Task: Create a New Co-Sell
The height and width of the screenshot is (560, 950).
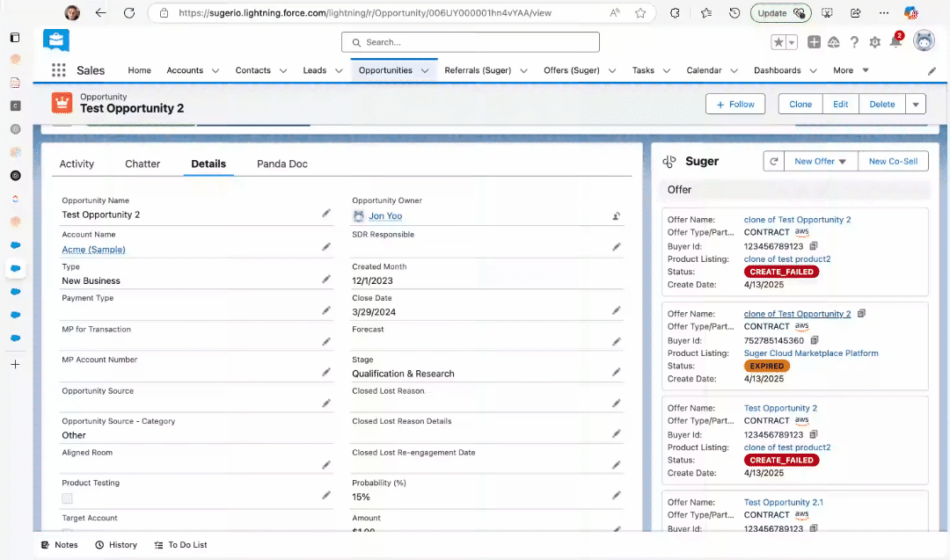Action: tap(893, 161)
